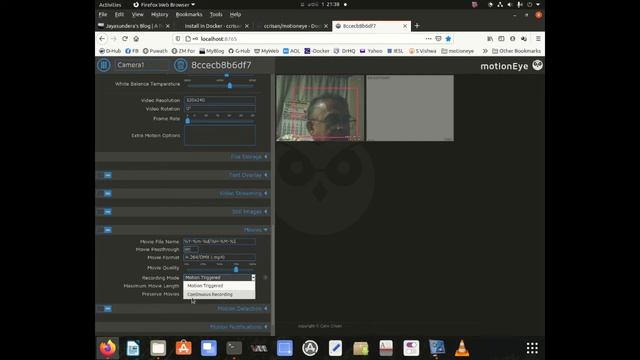Switch to ccrisan/motioneye tab
This screenshot has height=360, width=640.
[x=292, y=26]
